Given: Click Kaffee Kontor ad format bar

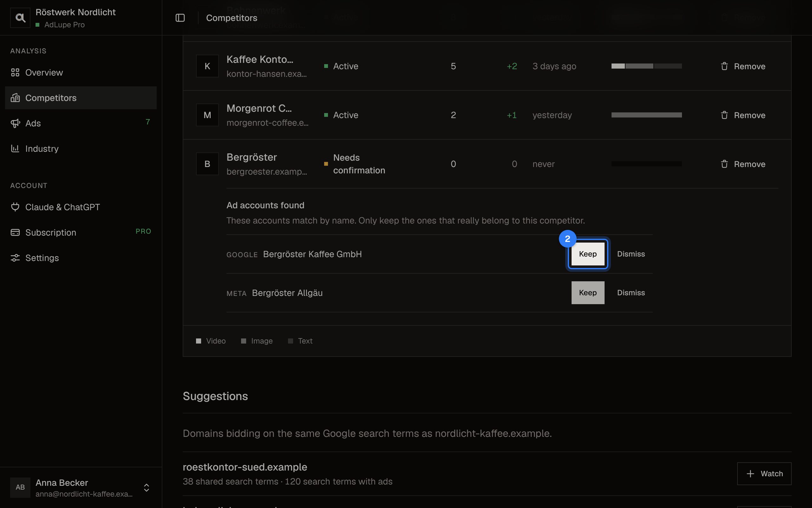Looking at the screenshot, I should [x=646, y=66].
